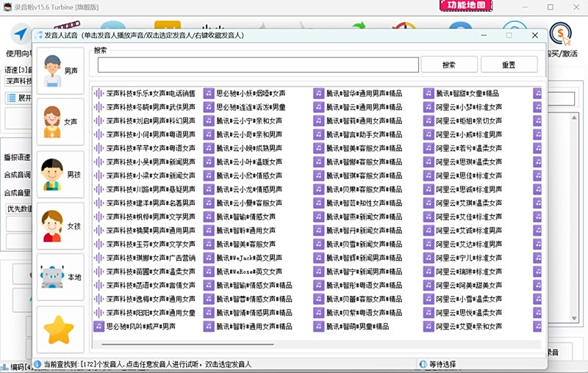This screenshot has height=373, width=588.
Task: Preview voice 阿里云■艾夏■亲和女声
Action: (468, 326)
